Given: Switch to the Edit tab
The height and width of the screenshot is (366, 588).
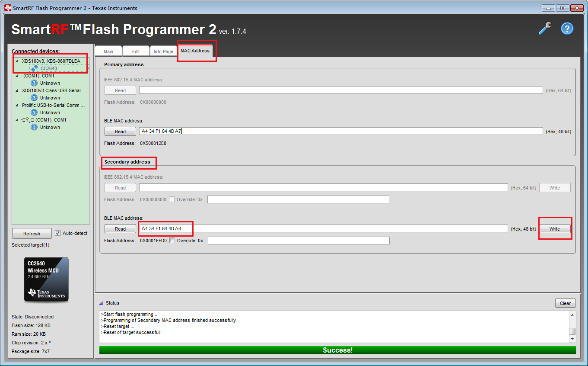Looking at the screenshot, I should (x=136, y=51).
